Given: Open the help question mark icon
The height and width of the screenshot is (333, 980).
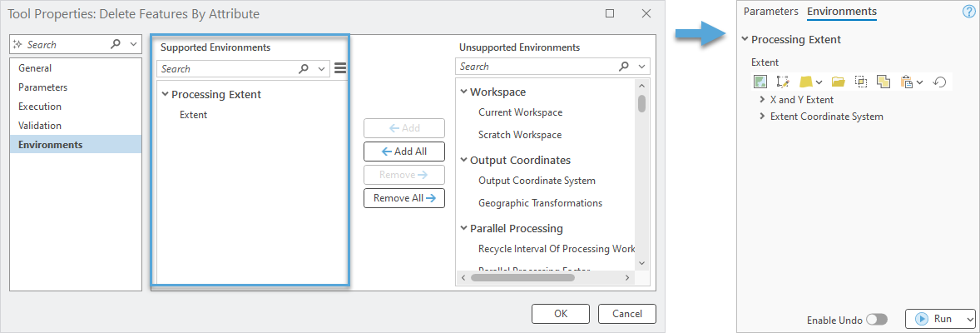Looking at the screenshot, I should tap(968, 12).
